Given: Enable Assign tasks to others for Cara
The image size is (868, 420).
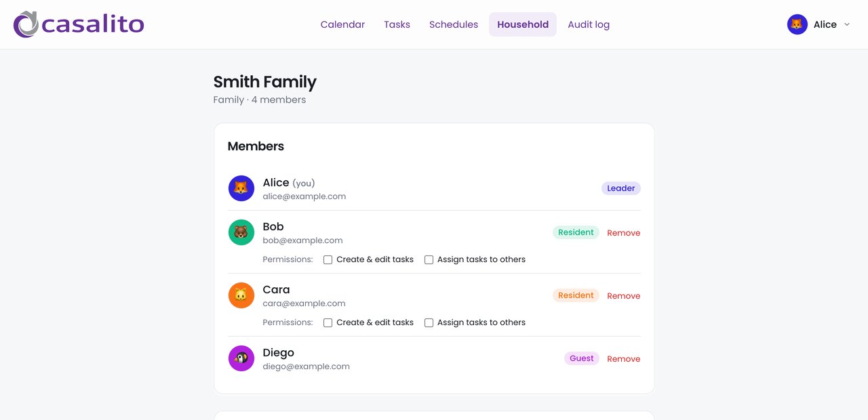Looking at the screenshot, I should pos(429,322).
